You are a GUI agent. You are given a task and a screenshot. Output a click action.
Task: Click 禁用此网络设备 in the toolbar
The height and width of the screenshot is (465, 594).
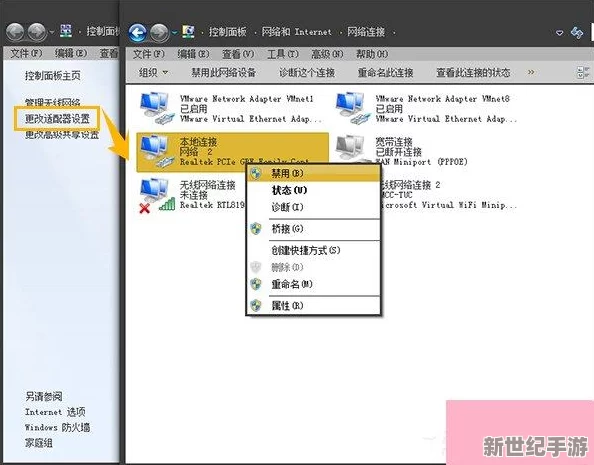point(224,72)
